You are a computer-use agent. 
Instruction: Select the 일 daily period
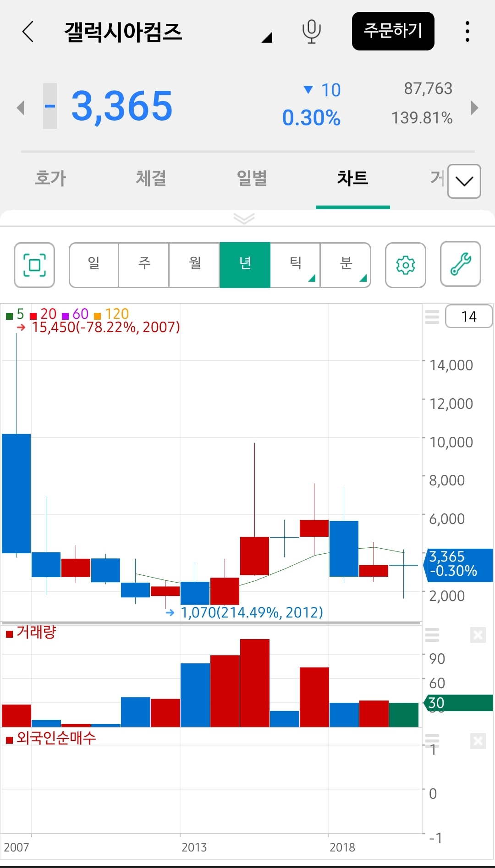93,265
